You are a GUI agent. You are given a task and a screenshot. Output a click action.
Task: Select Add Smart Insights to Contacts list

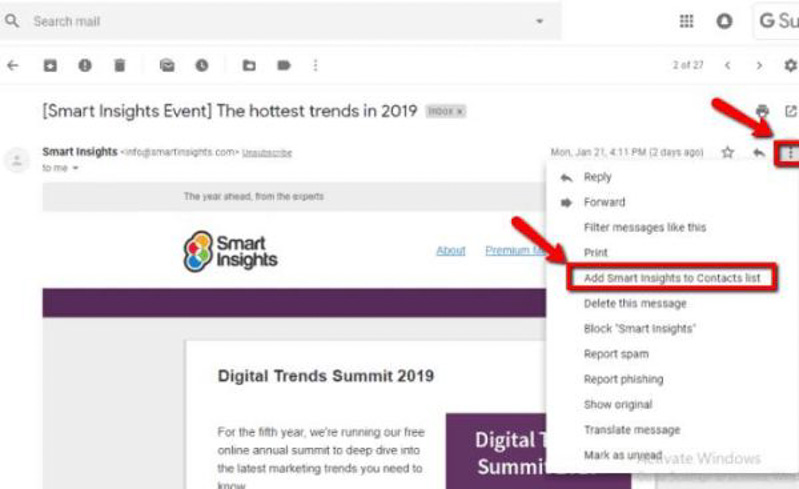coord(672,278)
